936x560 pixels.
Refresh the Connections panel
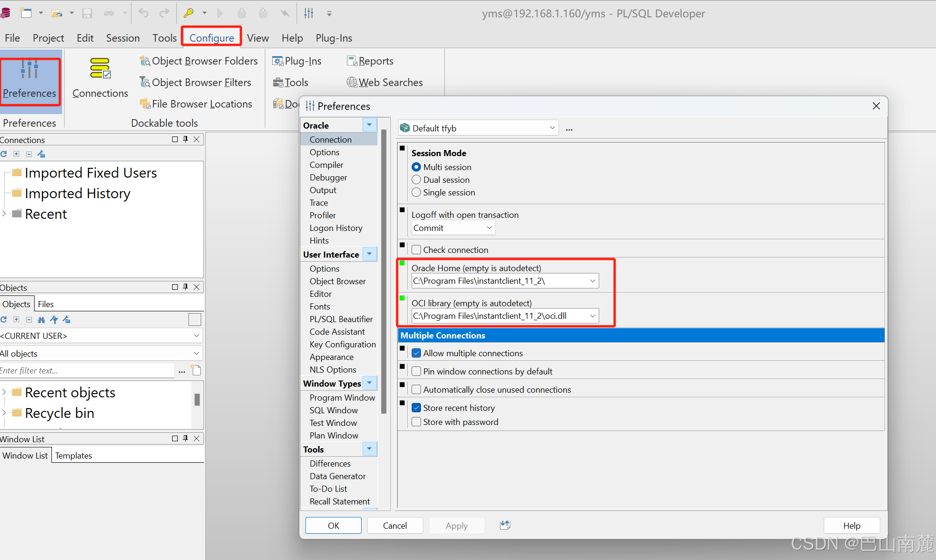point(4,154)
